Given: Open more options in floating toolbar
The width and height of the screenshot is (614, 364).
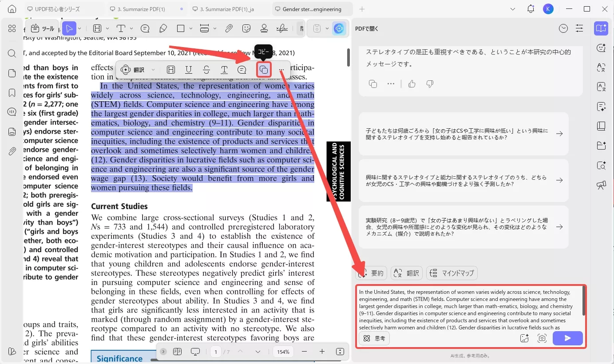Looking at the screenshot, I should coord(281,70).
